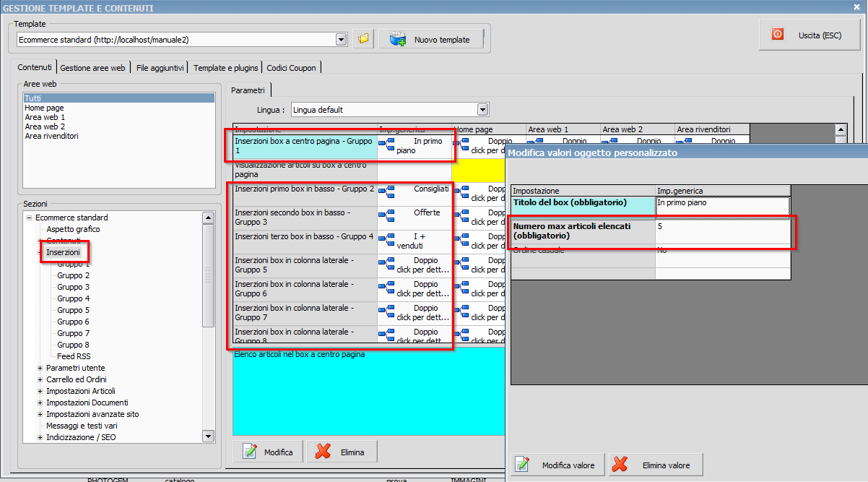The height and width of the screenshot is (482, 868).
Task: Expand the Impostazioni Articoli node
Action: tap(40, 391)
